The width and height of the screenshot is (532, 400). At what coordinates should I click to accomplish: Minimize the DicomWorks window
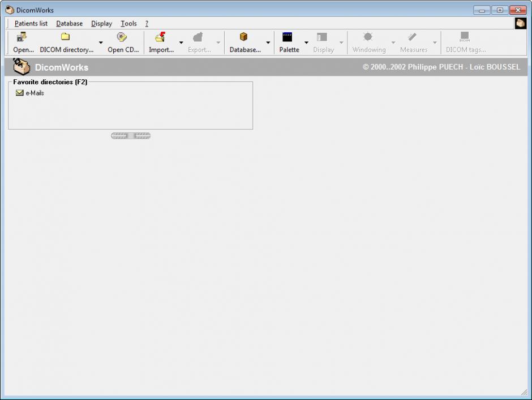click(482, 10)
